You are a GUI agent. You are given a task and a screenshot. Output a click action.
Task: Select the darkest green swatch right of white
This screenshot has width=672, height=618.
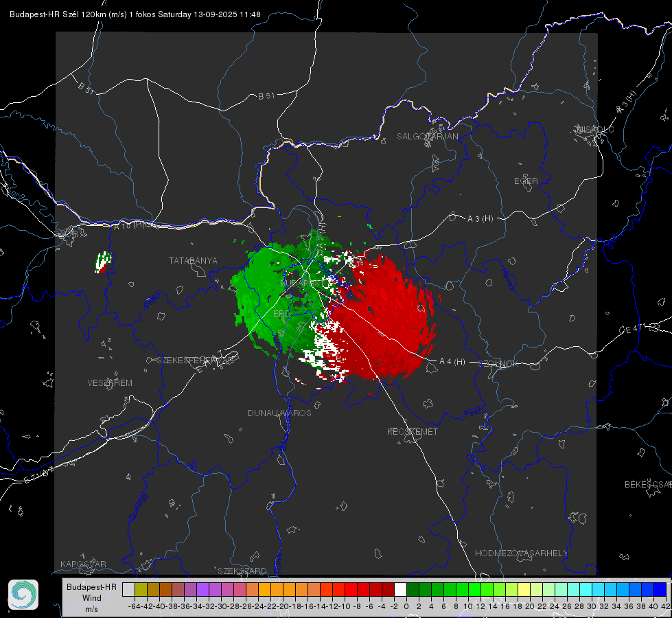coord(413,589)
